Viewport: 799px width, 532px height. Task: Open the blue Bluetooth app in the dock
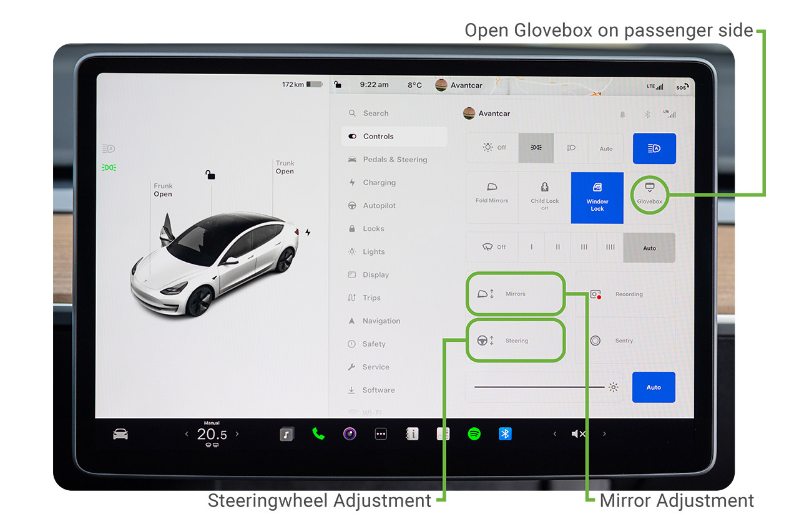click(505, 434)
